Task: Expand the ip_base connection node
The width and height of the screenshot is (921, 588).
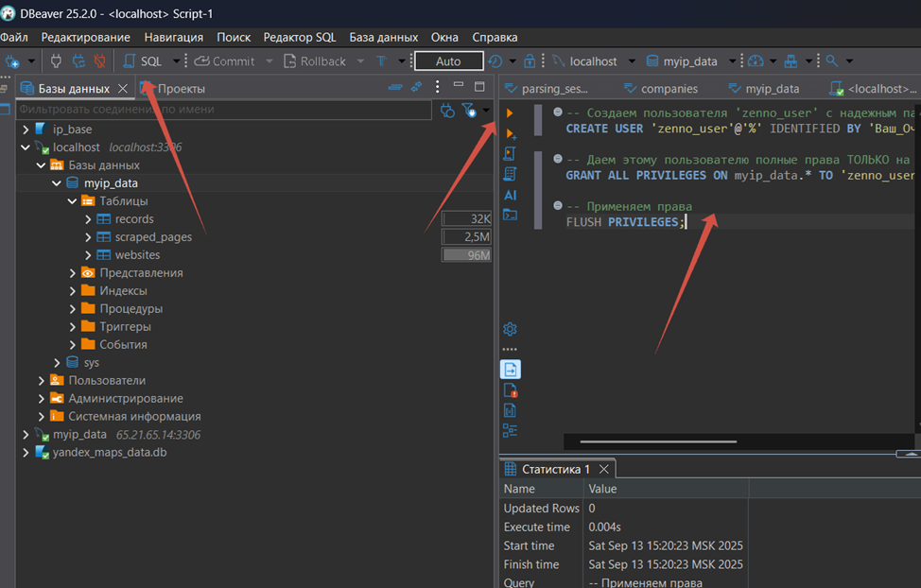Action: (x=26, y=130)
